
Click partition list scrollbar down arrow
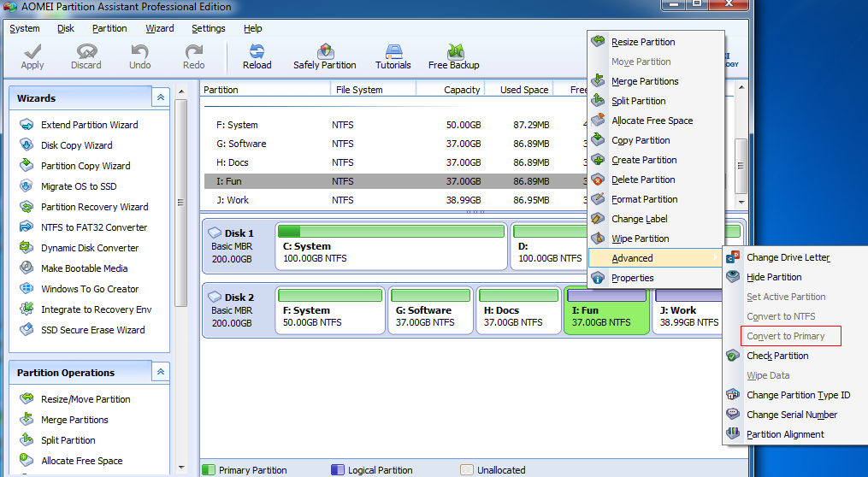(741, 203)
